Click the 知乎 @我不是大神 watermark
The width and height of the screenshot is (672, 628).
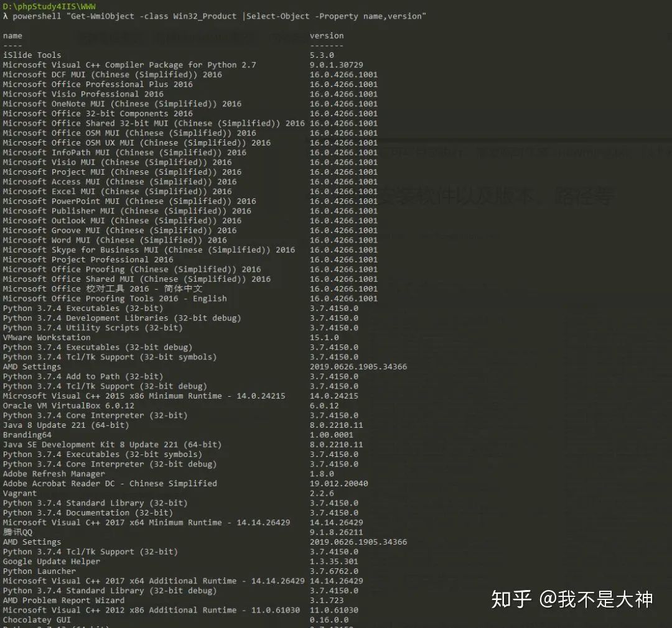[572, 599]
